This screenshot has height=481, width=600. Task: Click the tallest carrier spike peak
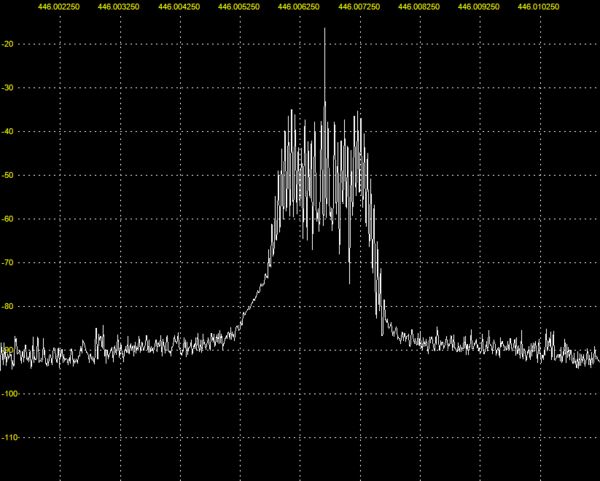[x=324, y=29]
